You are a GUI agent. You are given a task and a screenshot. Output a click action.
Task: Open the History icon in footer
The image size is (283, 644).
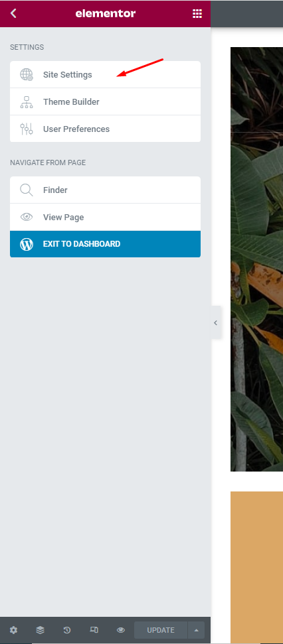tap(66, 630)
